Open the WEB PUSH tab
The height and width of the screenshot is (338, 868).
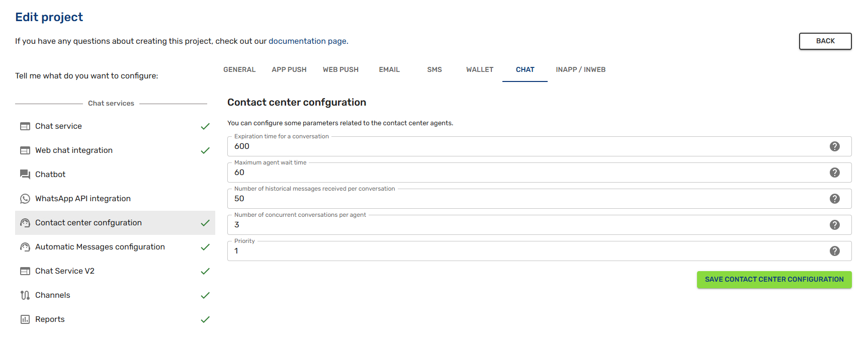coord(340,70)
